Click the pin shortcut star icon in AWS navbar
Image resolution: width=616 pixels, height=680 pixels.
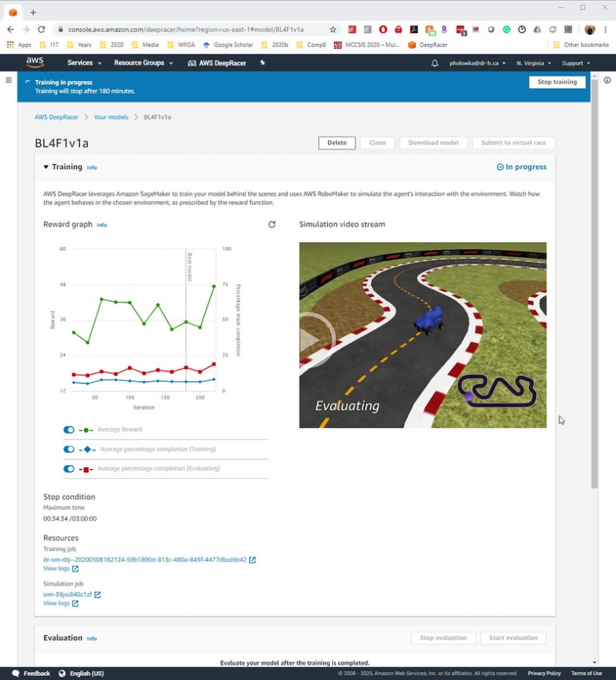[x=262, y=63]
